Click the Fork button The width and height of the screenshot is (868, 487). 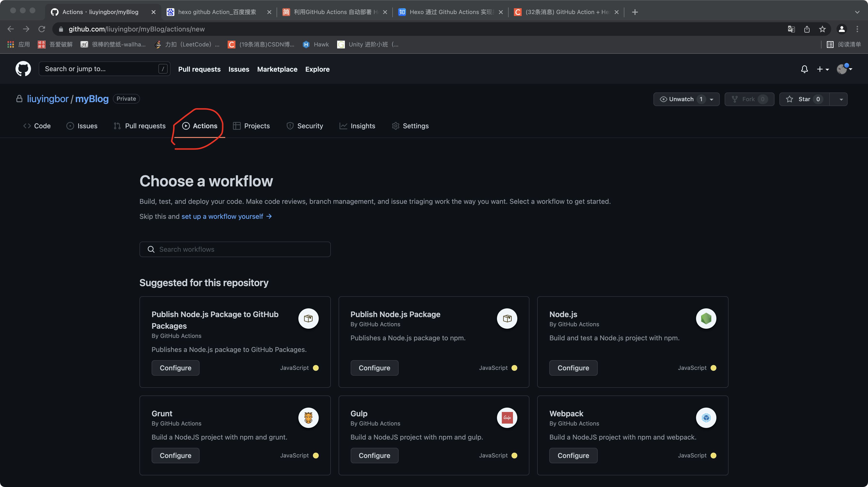[x=749, y=99]
